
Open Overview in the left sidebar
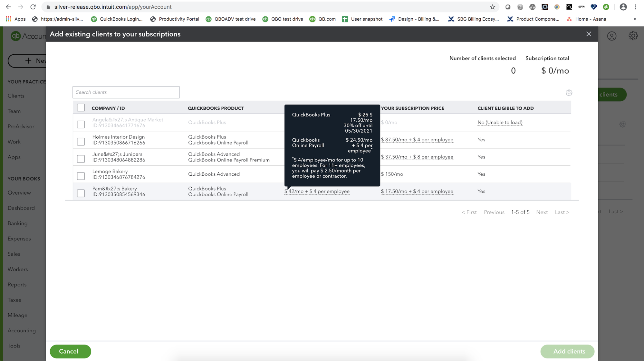coord(19,193)
